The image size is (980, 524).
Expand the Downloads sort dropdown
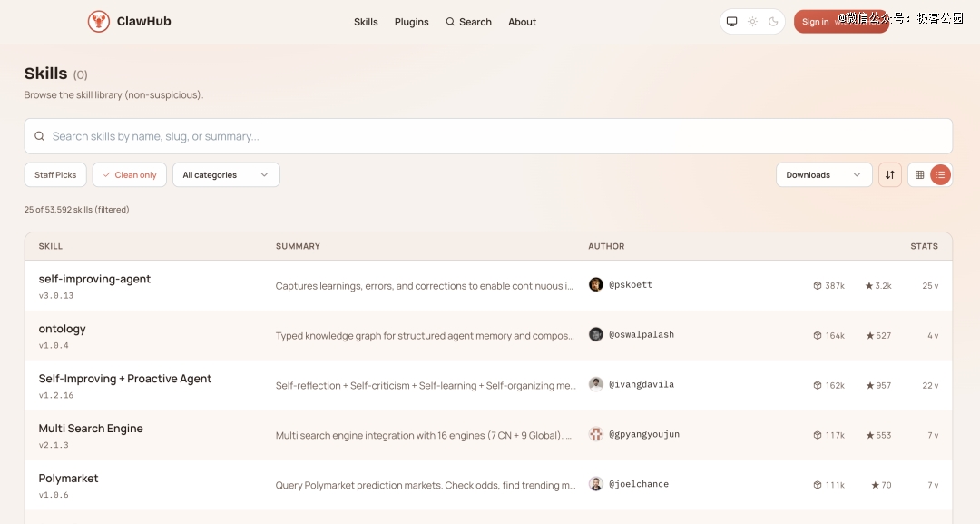click(x=823, y=175)
